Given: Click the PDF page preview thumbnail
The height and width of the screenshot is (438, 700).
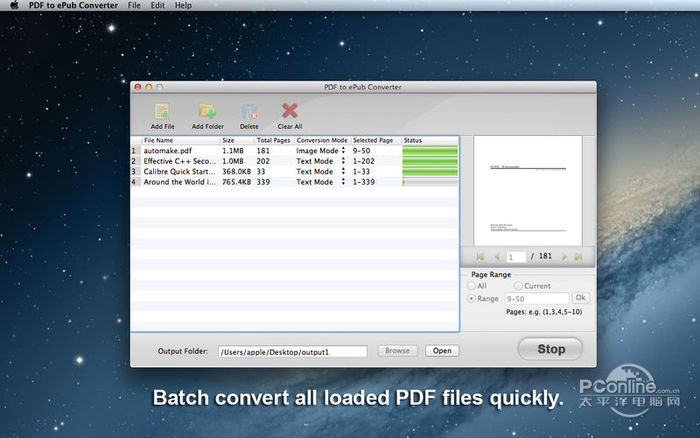Looking at the screenshot, I should 528,191.
